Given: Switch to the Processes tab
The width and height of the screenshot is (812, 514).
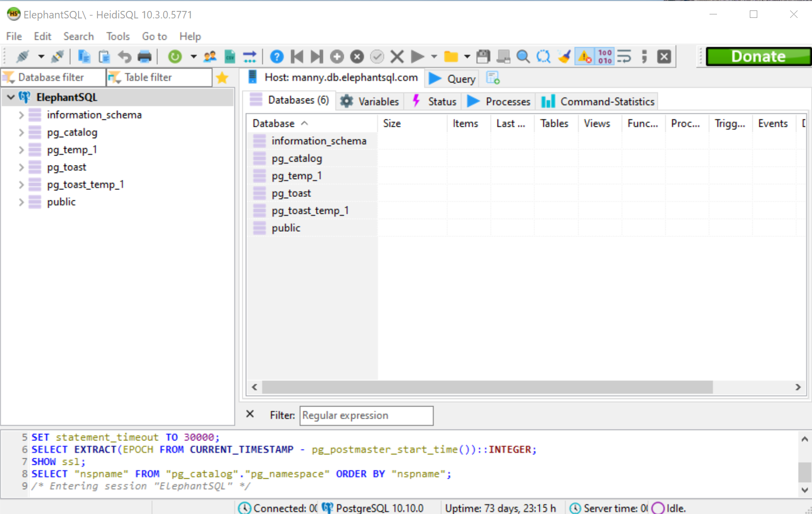Looking at the screenshot, I should 499,101.
